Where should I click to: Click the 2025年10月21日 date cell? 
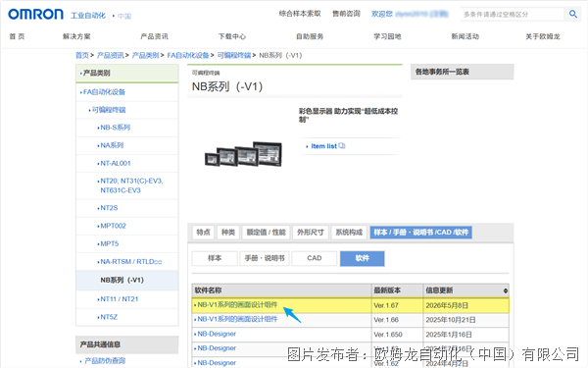click(465, 320)
